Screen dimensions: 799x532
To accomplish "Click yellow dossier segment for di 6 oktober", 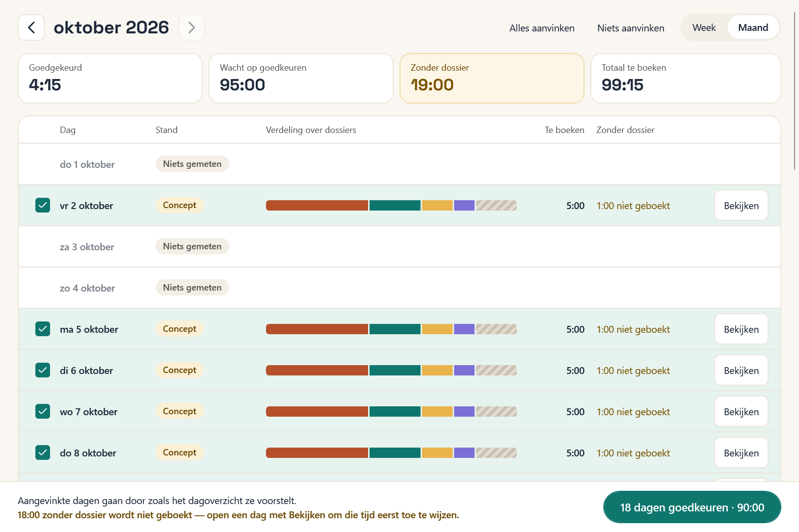I will point(437,370).
